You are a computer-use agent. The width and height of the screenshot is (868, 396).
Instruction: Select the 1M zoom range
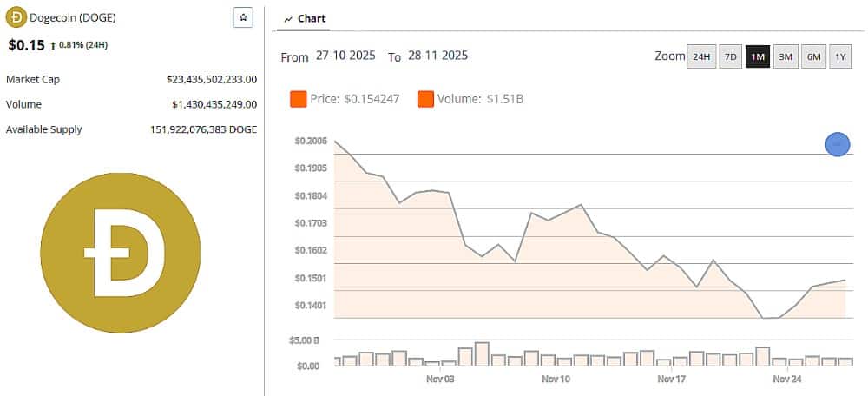tap(758, 56)
